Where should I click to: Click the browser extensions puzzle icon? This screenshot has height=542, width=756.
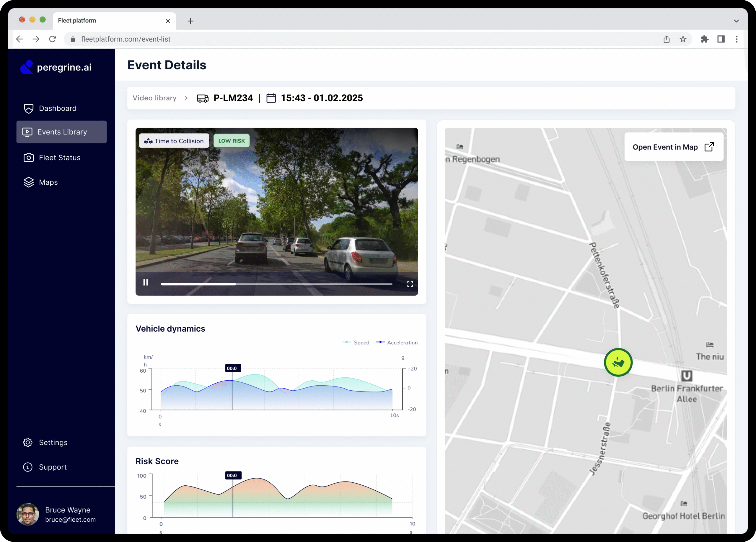coord(704,39)
